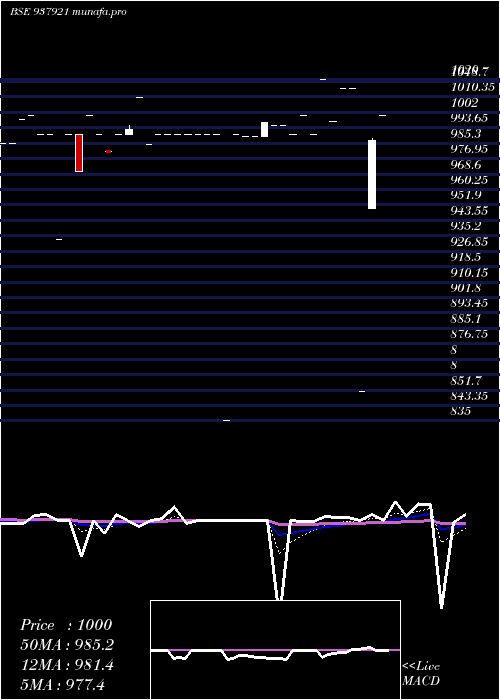Click the '<<Live MACD' label
The height and width of the screenshot is (700, 500).
coord(421,673)
